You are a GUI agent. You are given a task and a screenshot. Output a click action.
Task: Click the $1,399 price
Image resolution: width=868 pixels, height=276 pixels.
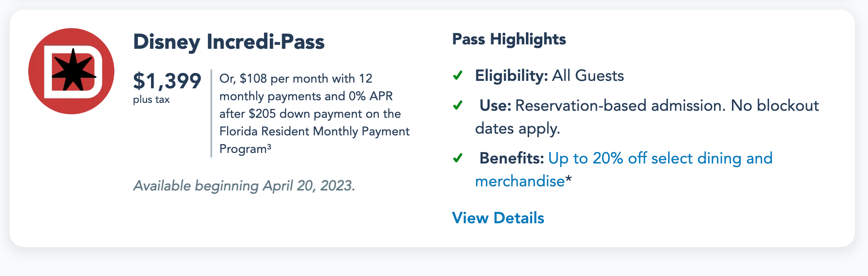(x=167, y=81)
